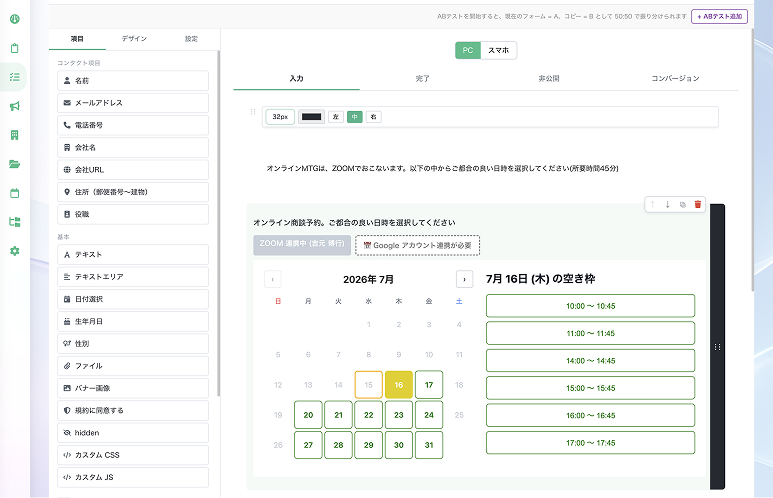This screenshot has height=498, width=773.
Task: Open the hierarchy tree icon in sidebar
Action: pyautogui.click(x=15, y=222)
